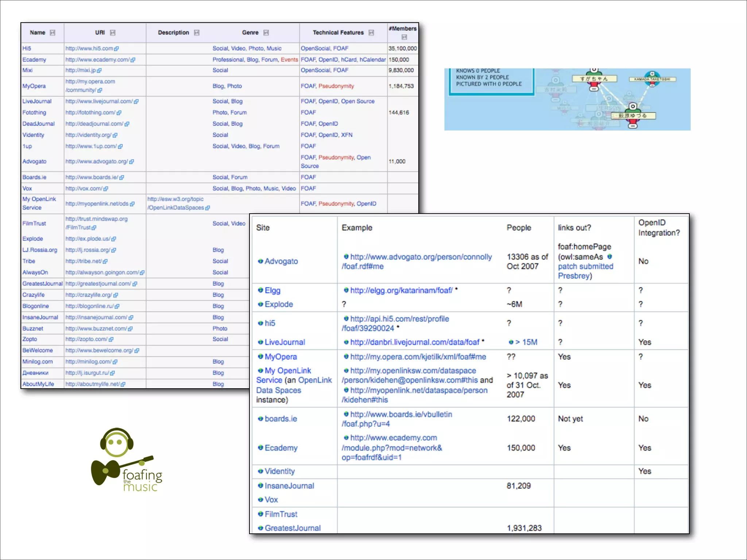Open the Advogato link in Site column
This screenshot has width=747, height=560.
click(281, 261)
